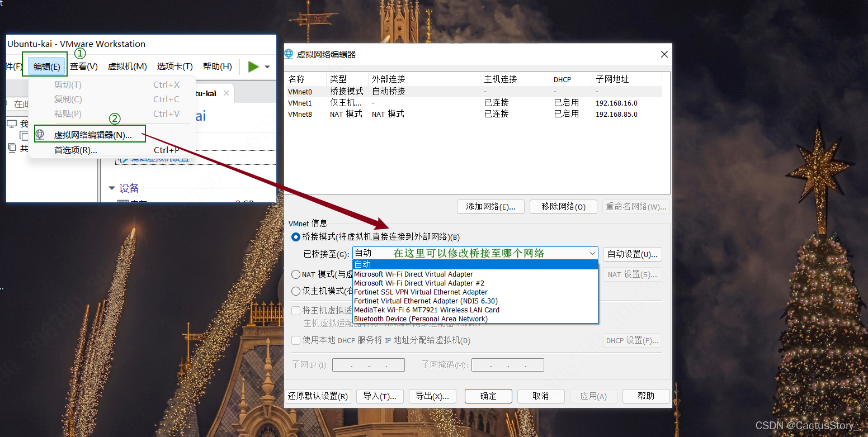The height and width of the screenshot is (437, 868).
Task: Open the 选项卡(T) menu
Action: click(175, 66)
